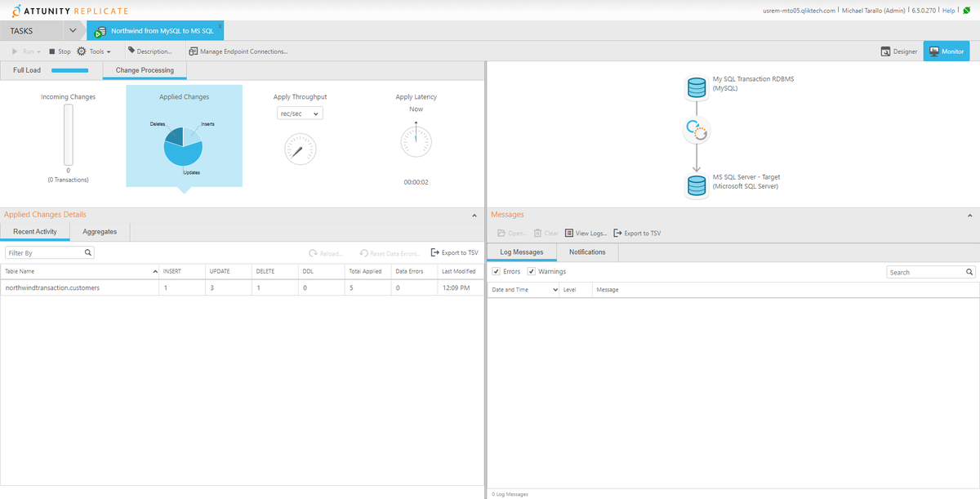Image resolution: width=980 pixels, height=499 pixels.
Task: Select the northwindtransaction.customers row
Action: click(x=242, y=287)
